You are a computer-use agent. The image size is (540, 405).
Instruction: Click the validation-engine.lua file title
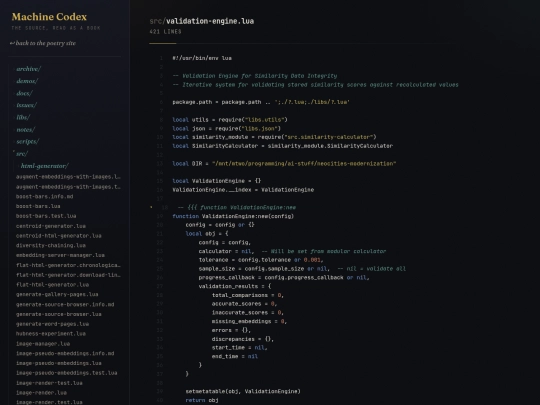(210, 21)
